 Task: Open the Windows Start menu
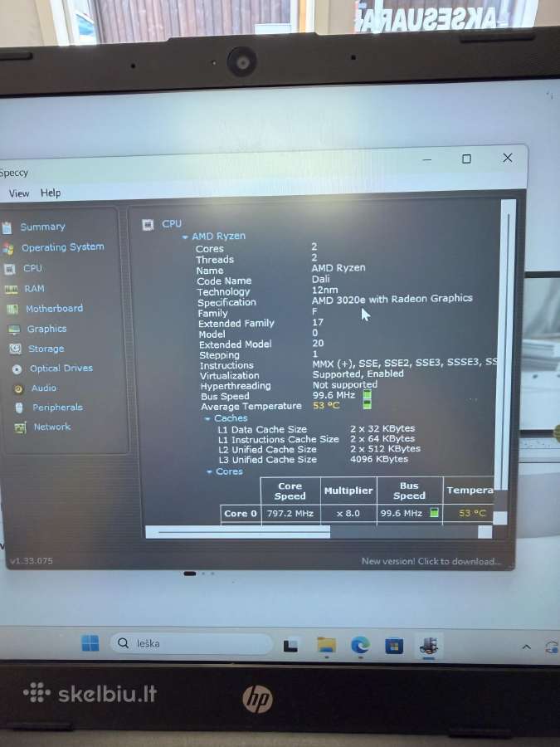(x=90, y=642)
